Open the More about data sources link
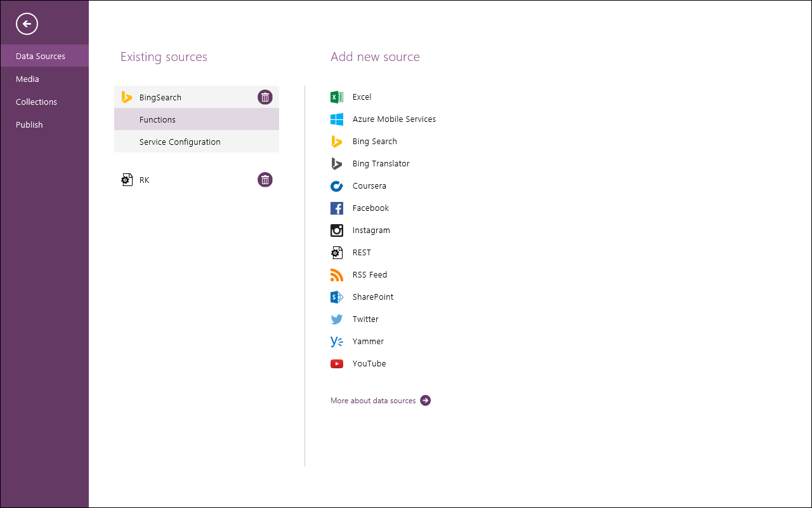The height and width of the screenshot is (508, 812). coord(373,401)
